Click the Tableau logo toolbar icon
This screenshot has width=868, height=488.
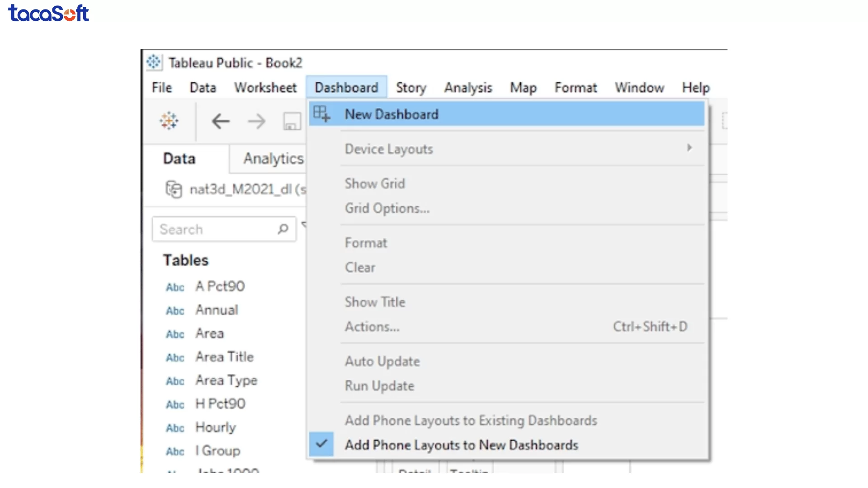(169, 121)
